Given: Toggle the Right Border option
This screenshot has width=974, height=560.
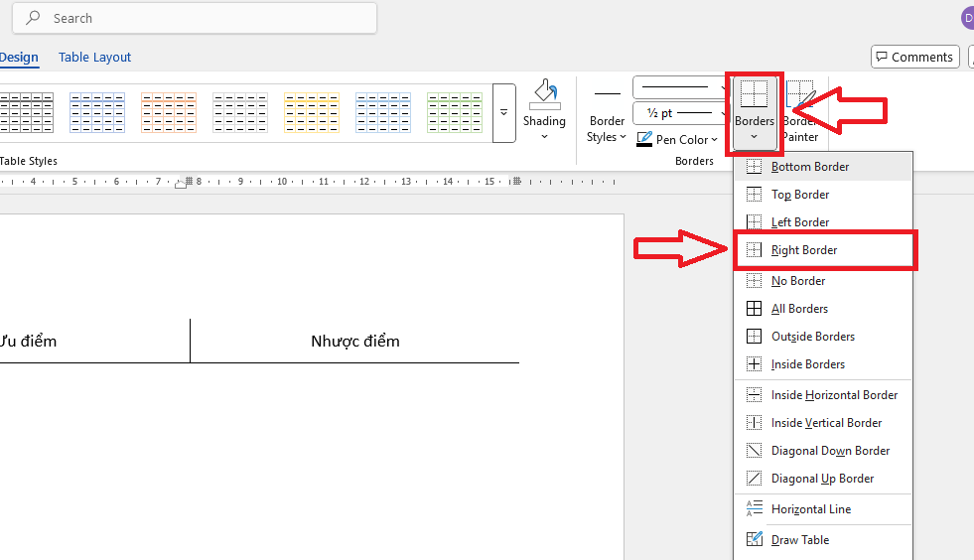Looking at the screenshot, I should click(x=804, y=250).
